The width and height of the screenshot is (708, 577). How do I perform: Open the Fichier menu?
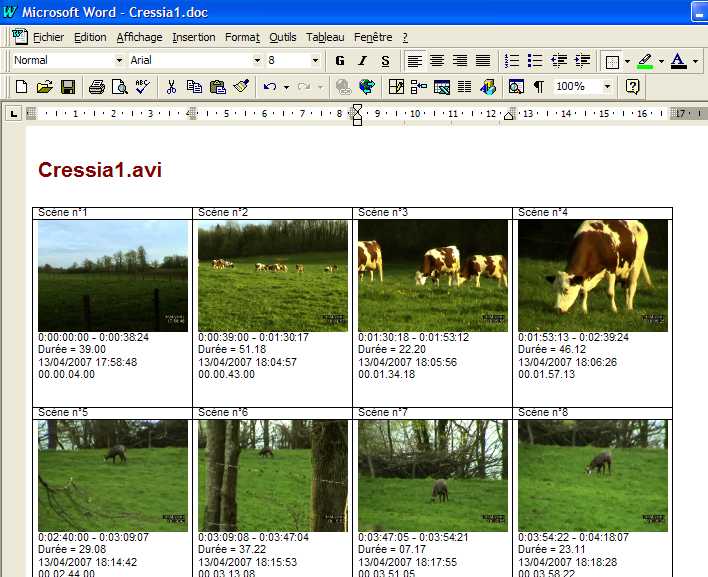coord(48,37)
